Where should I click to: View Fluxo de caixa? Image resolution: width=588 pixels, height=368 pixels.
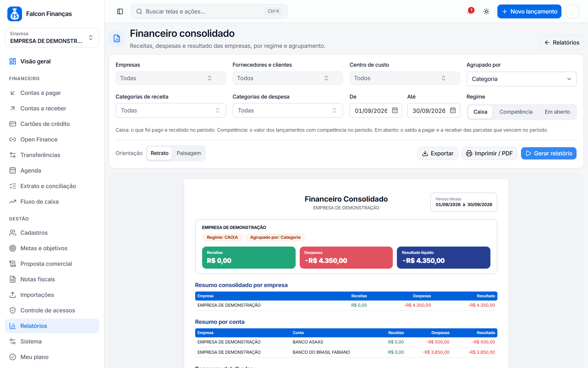point(52,201)
